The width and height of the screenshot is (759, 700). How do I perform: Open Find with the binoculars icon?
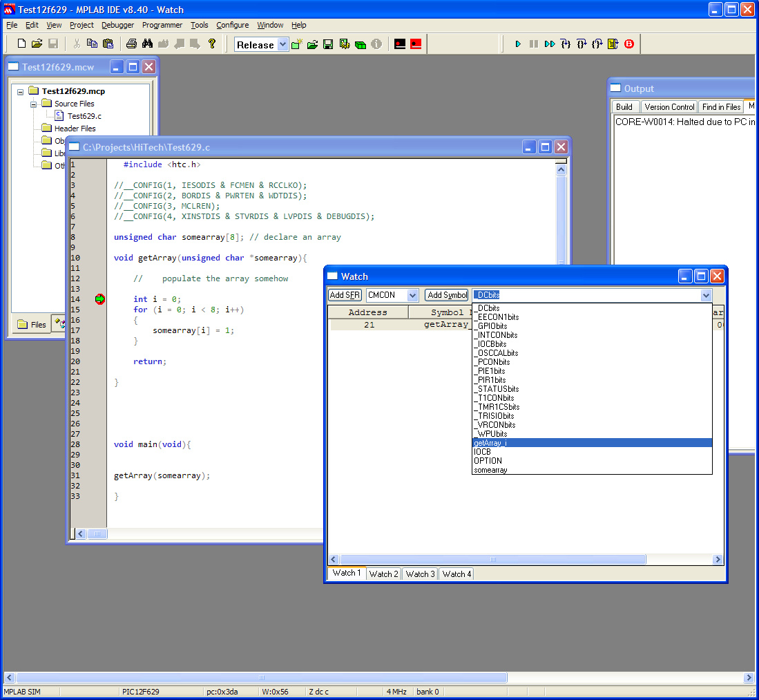(147, 44)
